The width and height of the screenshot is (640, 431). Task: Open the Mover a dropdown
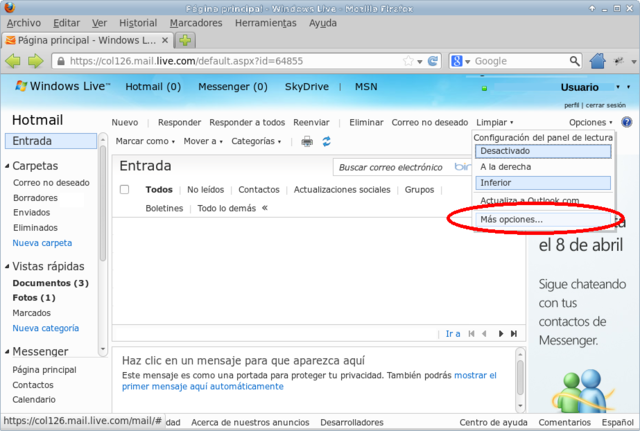pos(203,141)
